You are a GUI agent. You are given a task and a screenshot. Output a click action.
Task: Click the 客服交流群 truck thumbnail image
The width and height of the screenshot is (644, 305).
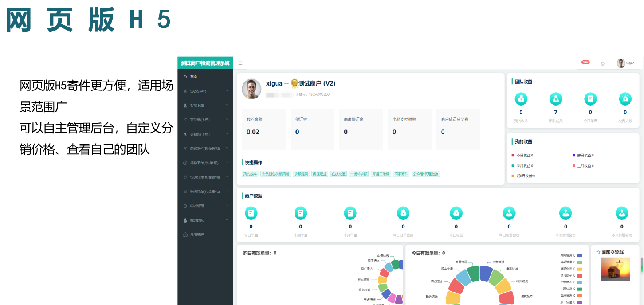615,269
